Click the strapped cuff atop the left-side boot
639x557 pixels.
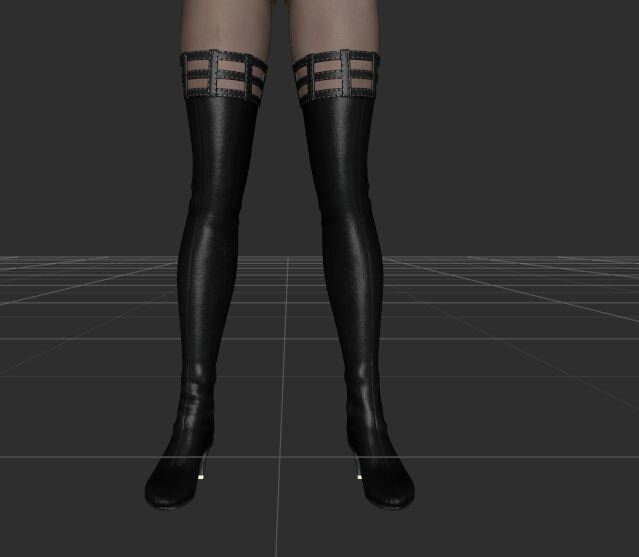coord(224,75)
